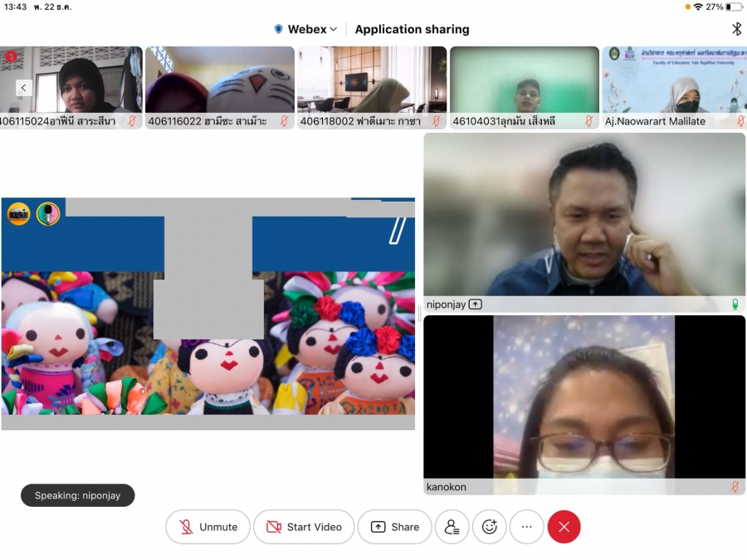
Task: Click the Share button
Action: click(395, 527)
